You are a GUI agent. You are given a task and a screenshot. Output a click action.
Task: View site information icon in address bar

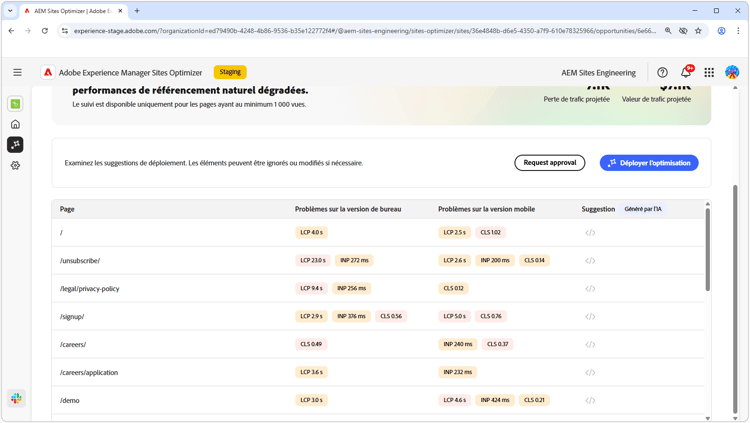coord(65,31)
